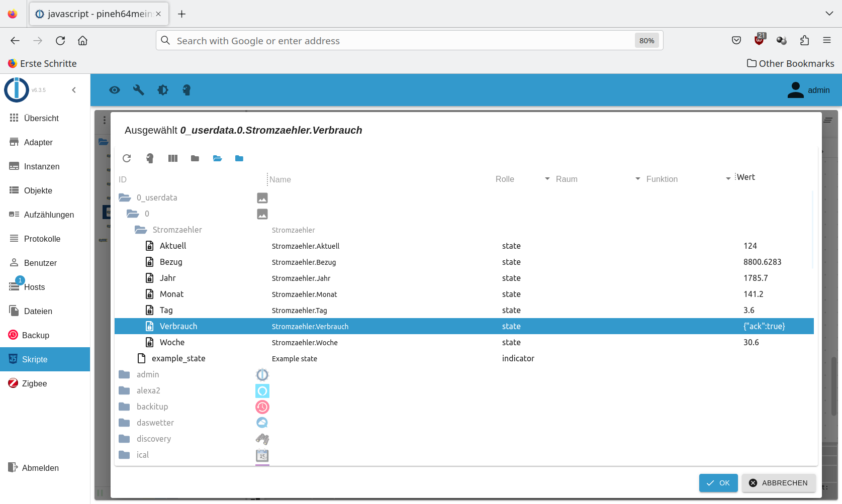Open the admin user account
This screenshot has height=504, width=842.
808,90
